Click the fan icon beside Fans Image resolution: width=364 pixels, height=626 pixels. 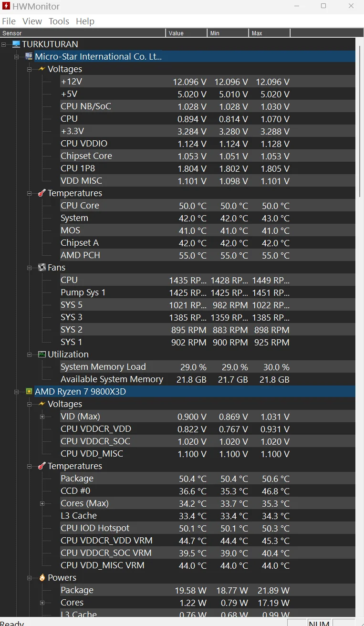pos(42,268)
